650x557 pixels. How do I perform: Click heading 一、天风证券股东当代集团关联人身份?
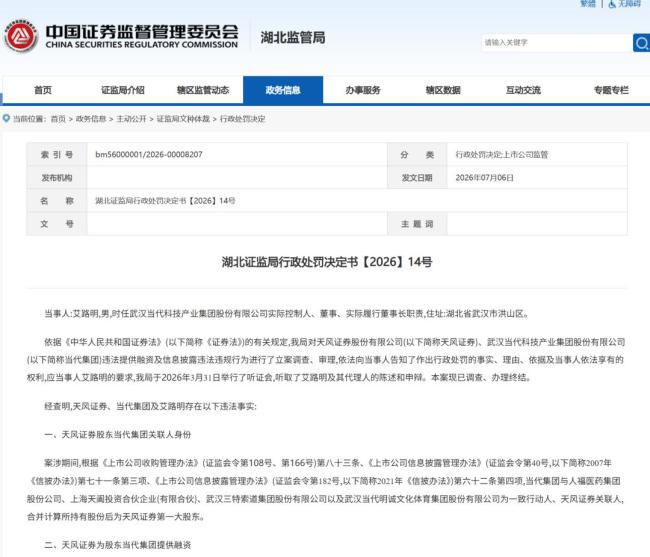118,434
